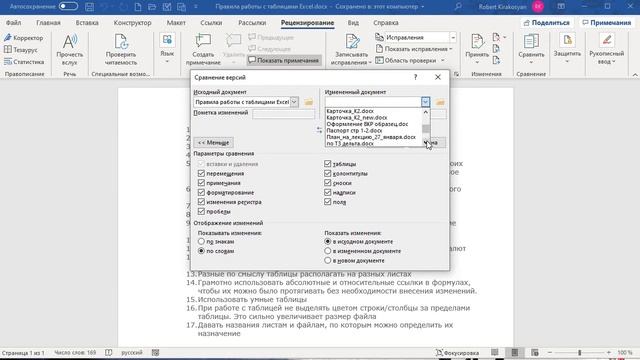This screenshot has width=640, height=360.
Task: Open the Тезаурус tool
Action: (21, 50)
